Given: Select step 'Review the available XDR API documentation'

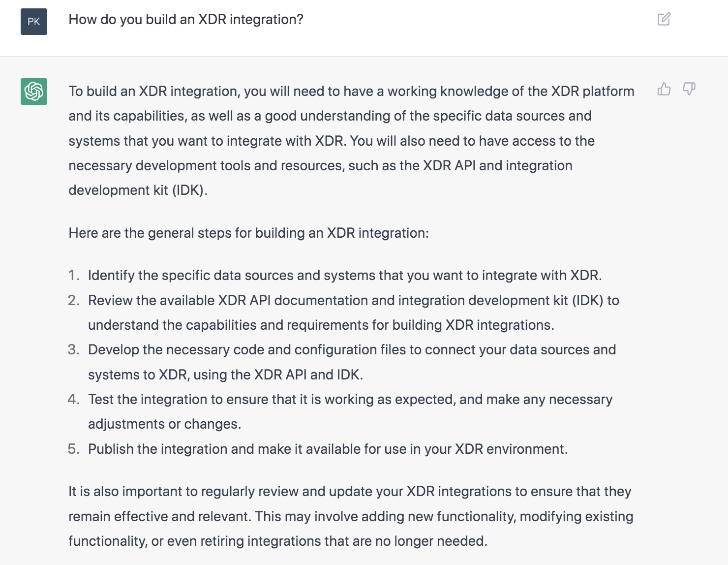Looking at the screenshot, I should [x=354, y=313].
